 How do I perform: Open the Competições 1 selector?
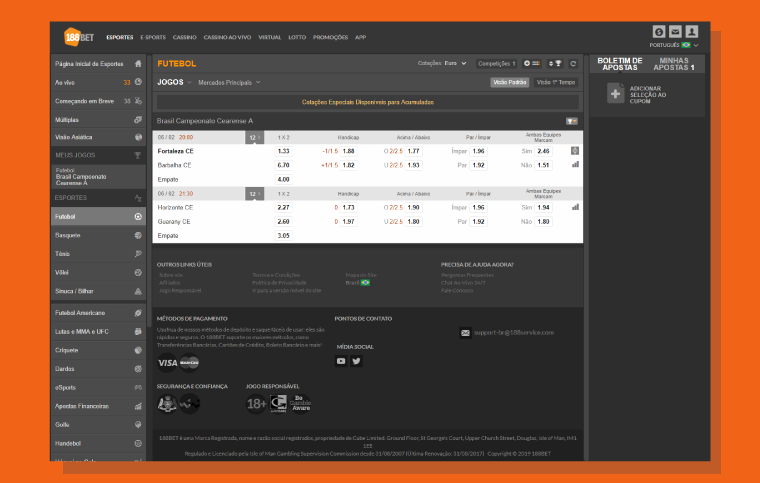[497, 63]
